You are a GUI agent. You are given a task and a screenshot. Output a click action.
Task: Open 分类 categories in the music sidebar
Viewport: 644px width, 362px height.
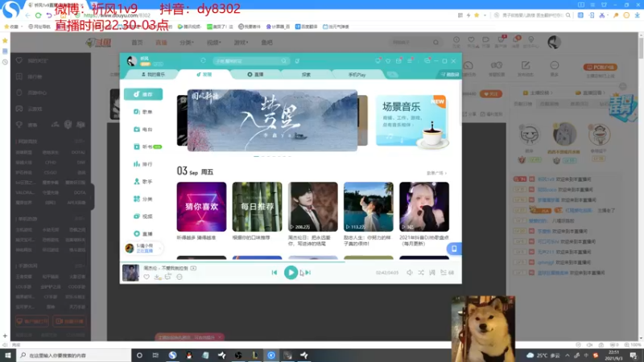[143, 199]
